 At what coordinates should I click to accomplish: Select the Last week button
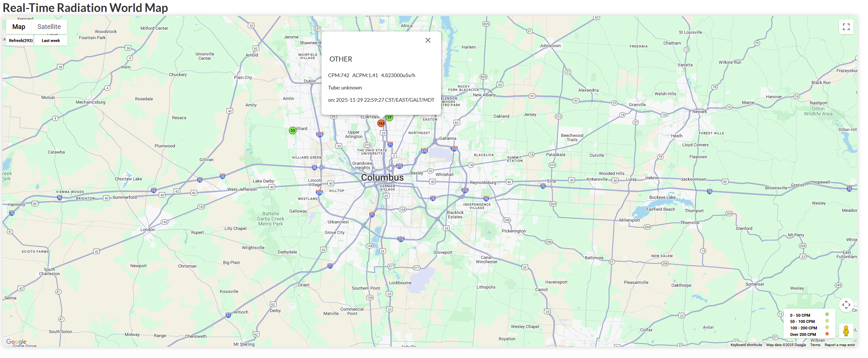[51, 41]
